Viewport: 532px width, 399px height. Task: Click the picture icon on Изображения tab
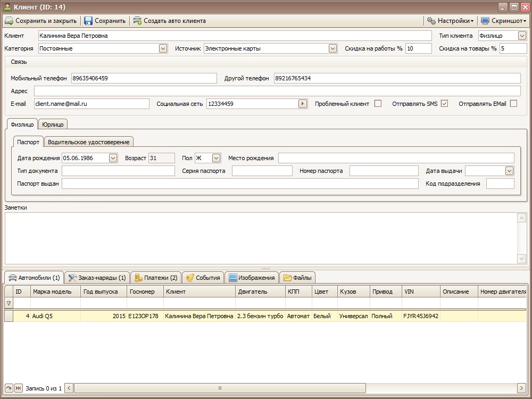point(233,278)
